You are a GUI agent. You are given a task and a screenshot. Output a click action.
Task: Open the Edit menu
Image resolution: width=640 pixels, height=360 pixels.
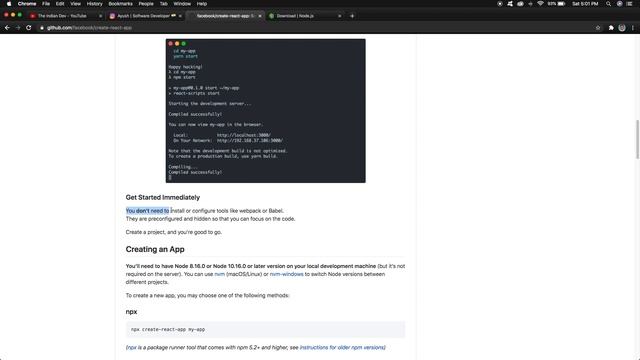click(x=60, y=4)
